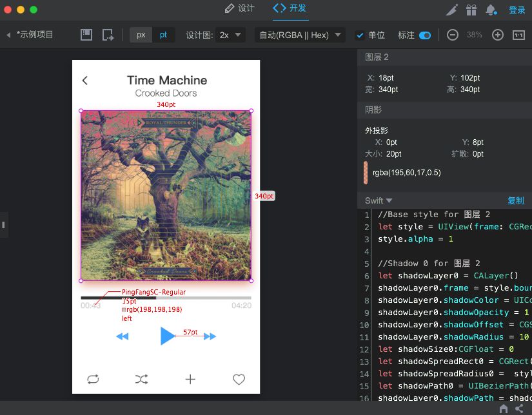Click the rgba(195,60,17,0.5) color text

406,173
